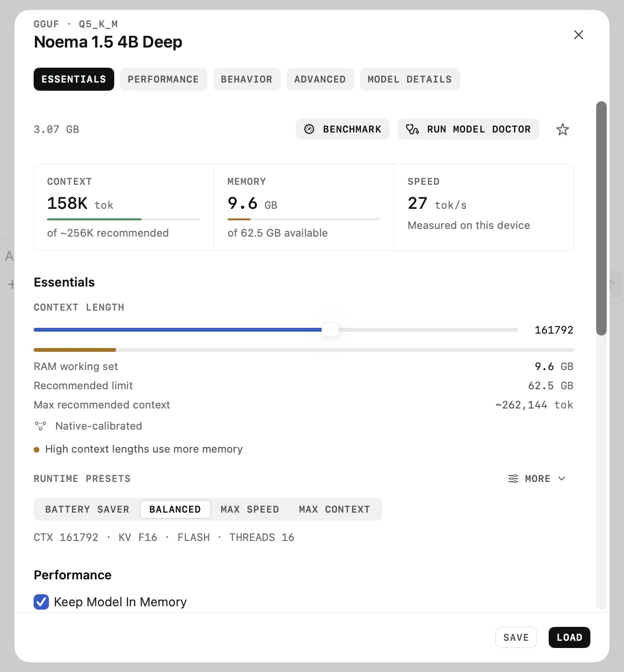Screen dimensions: 624x672
Task: Click the ~262,144 tok value
Action: 534,405
